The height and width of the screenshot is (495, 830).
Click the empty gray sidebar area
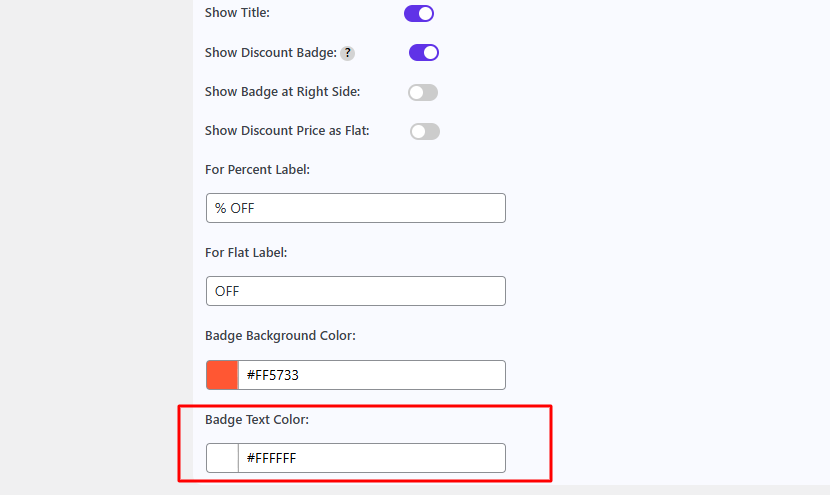[96, 247]
